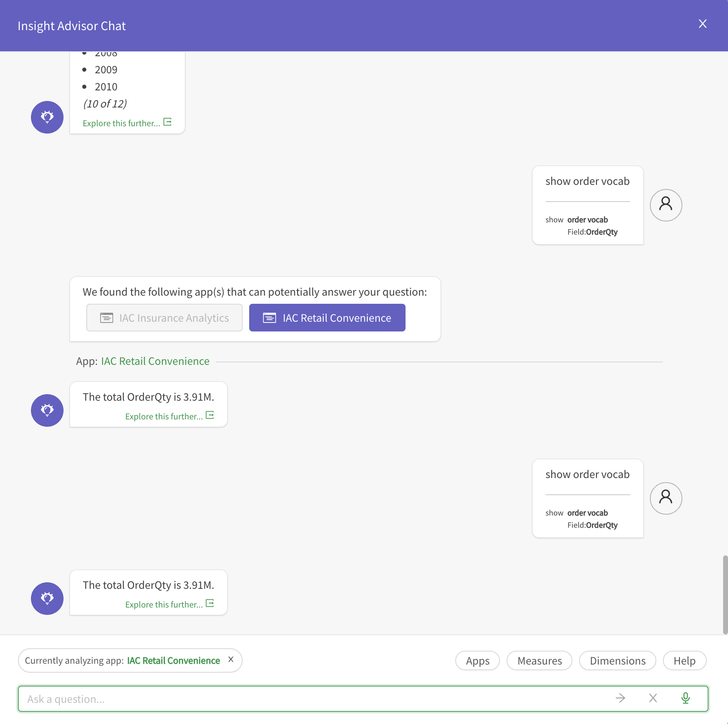Remove the currently analyzing app filter
Image resolution: width=728 pixels, height=724 pixels.
231,660
